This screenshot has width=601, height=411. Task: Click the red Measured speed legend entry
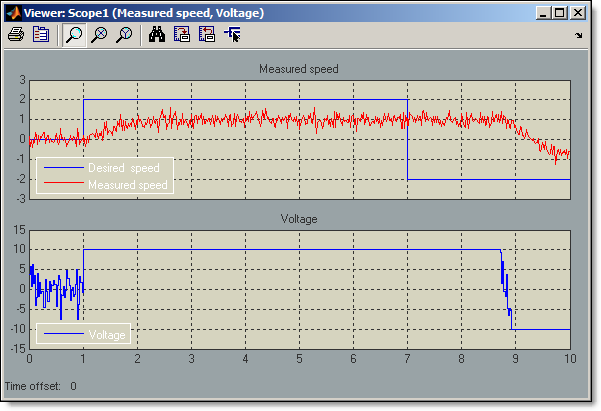127,184
